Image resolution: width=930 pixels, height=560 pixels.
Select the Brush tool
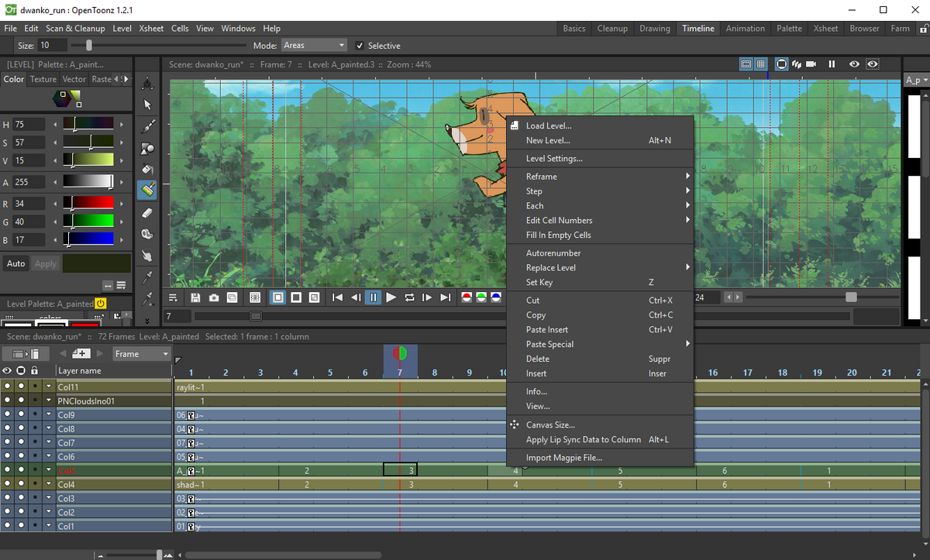tap(147, 125)
